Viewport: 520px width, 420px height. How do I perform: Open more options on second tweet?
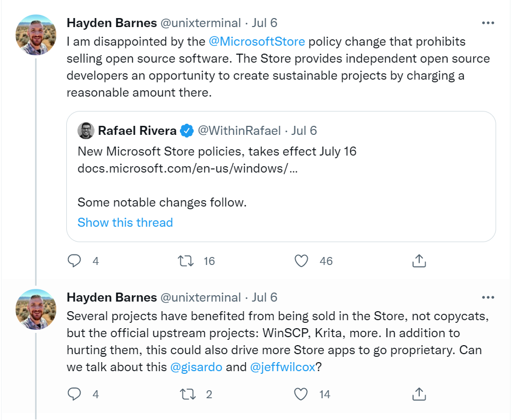[488, 297]
